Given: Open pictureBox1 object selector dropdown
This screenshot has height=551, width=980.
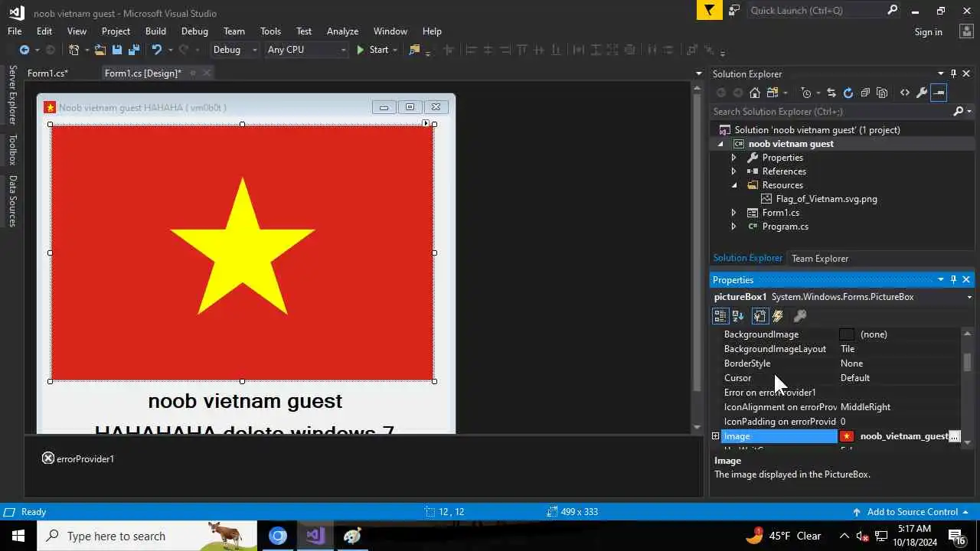Looking at the screenshot, I should point(969,297).
